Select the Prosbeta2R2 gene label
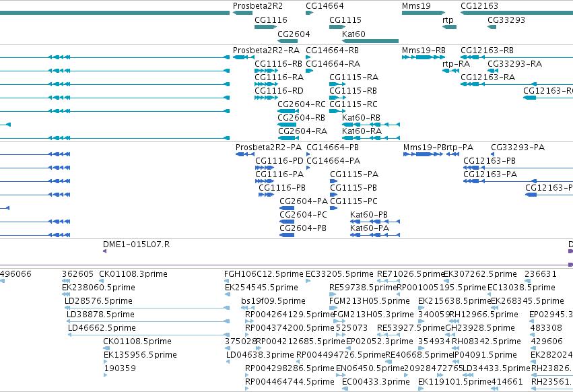 tap(258, 6)
